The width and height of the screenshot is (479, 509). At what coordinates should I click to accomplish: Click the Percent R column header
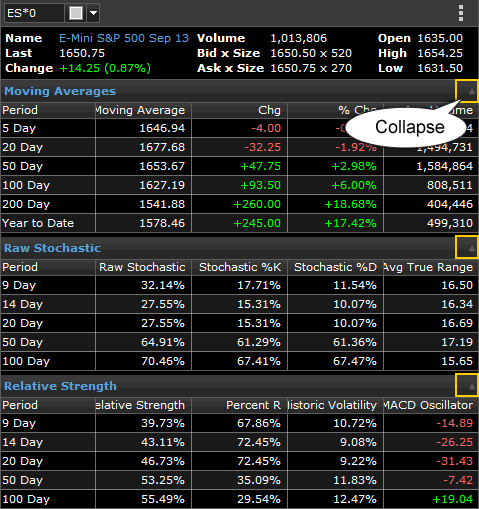point(239,405)
